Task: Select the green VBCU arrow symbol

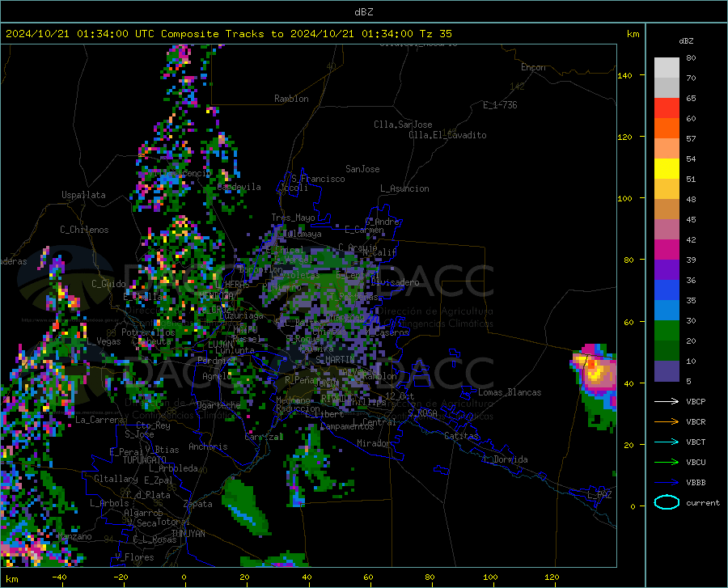Action: pyautogui.click(x=667, y=463)
